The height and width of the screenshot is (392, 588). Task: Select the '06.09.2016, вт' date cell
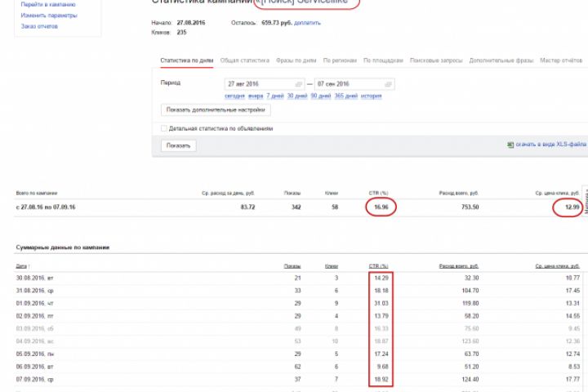tap(35, 367)
